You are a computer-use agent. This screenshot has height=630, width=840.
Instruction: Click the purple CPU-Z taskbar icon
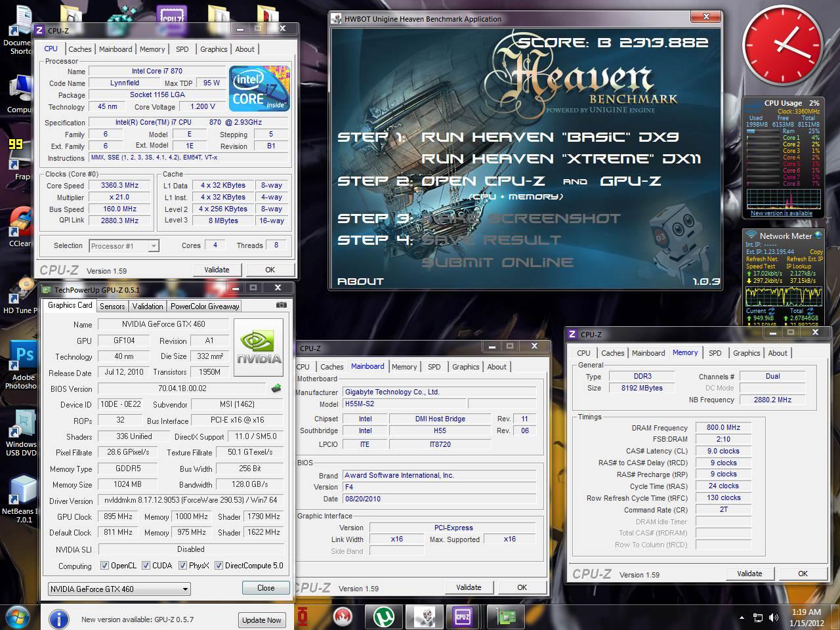click(462, 618)
